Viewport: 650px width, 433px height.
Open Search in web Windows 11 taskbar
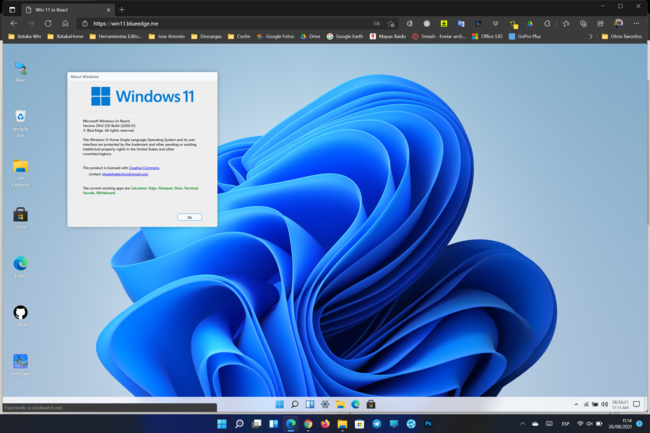click(x=295, y=404)
